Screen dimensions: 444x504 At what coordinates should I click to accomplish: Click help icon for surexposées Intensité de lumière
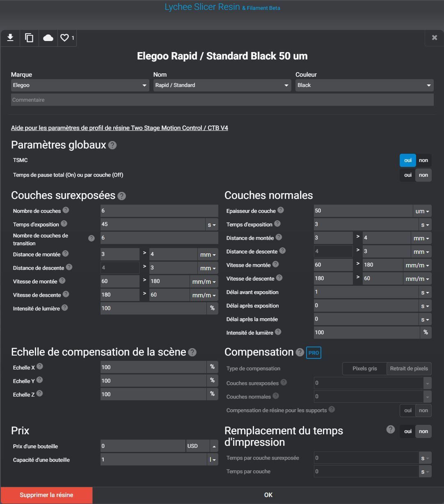pyautogui.click(x=64, y=308)
